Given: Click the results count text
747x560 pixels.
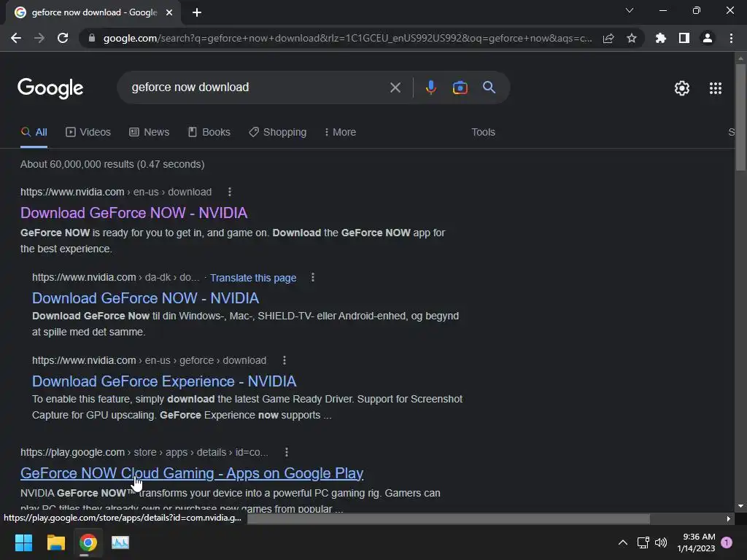Looking at the screenshot, I should pos(112,164).
